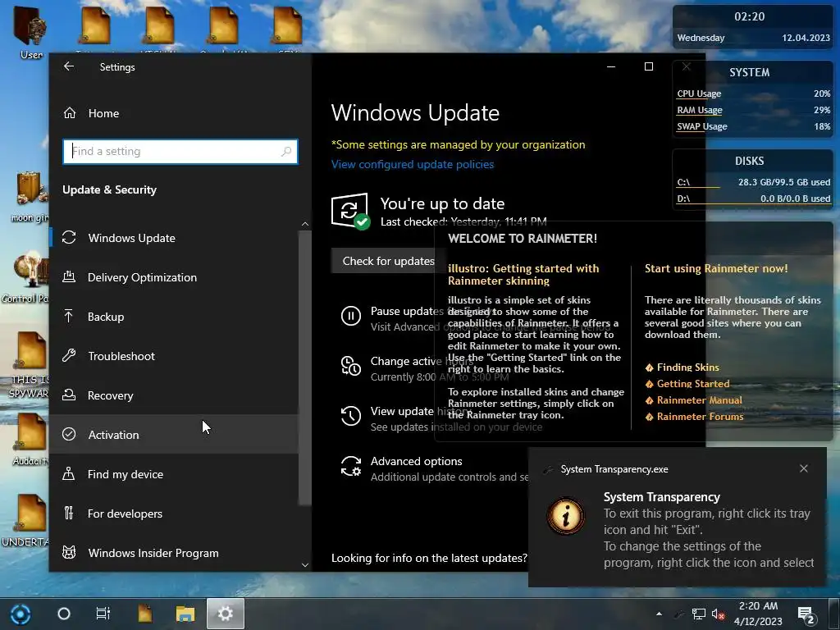Open the Start button on the taskbar
Image resolution: width=840 pixels, height=630 pixels.
pos(21,614)
